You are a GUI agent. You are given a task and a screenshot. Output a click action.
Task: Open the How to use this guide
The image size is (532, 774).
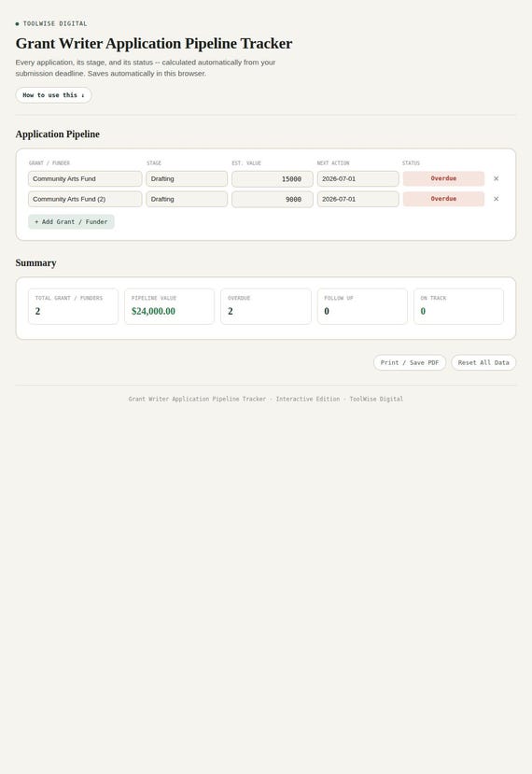(x=53, y=95)
